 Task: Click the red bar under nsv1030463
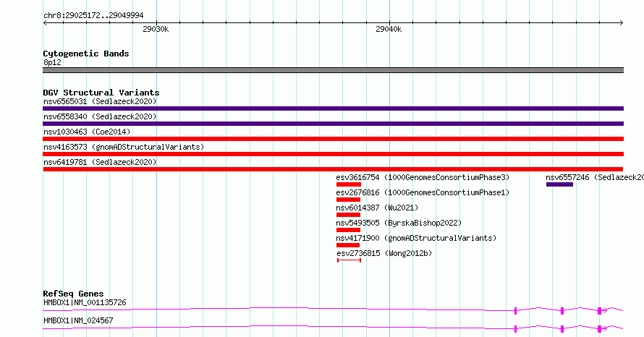(x=333, y=139)
